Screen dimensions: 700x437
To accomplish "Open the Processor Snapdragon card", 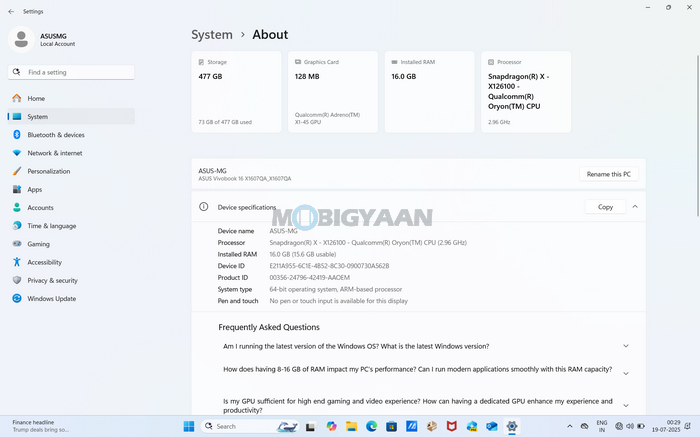I will click(526, 92).
